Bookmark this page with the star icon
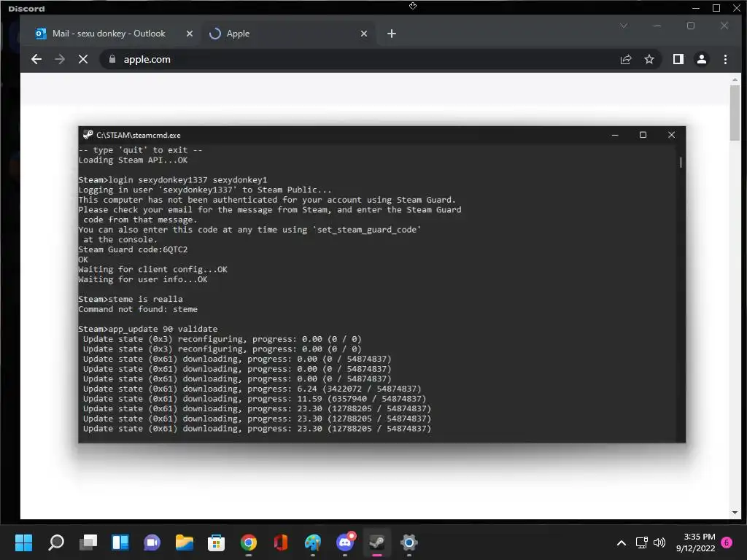747x560 pixels. coord(649,59)
